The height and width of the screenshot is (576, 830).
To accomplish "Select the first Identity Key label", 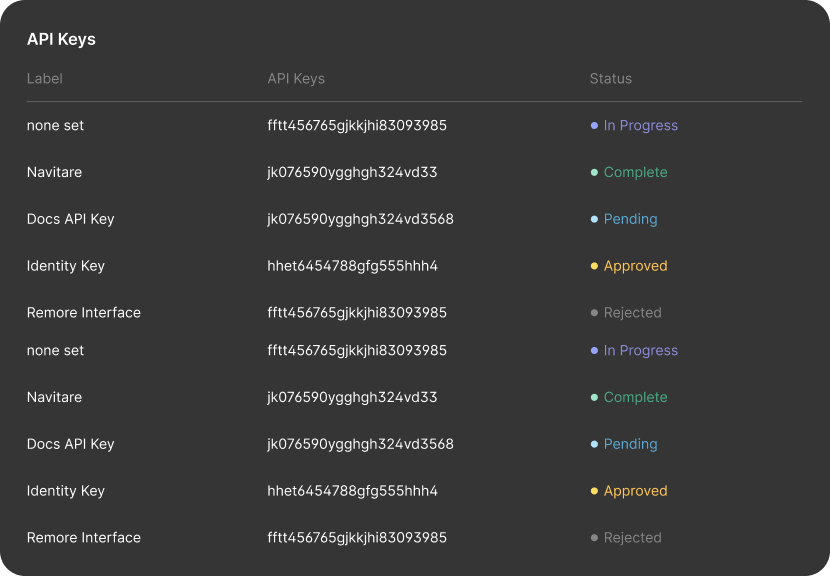I will tap(66, 266).
